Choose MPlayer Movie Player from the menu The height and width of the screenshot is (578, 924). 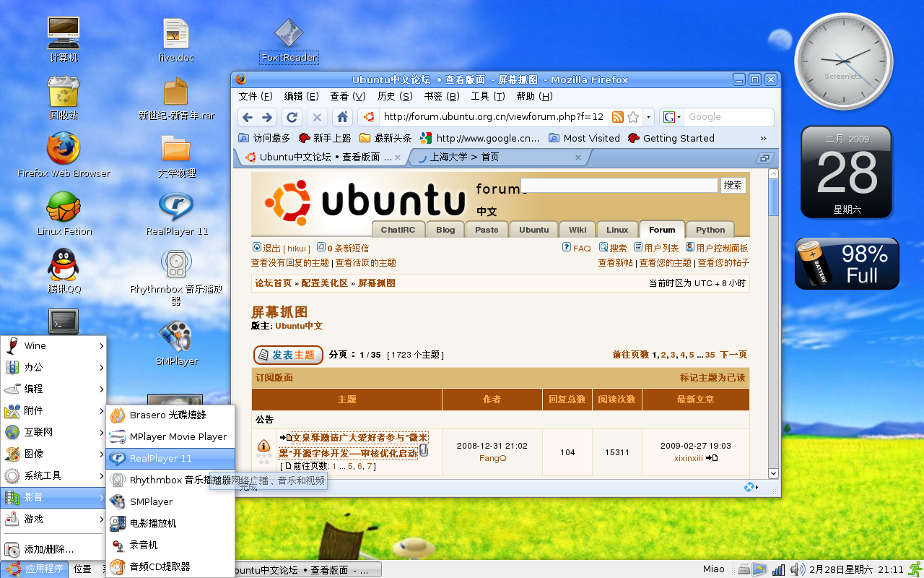click(x=170, y=436)
